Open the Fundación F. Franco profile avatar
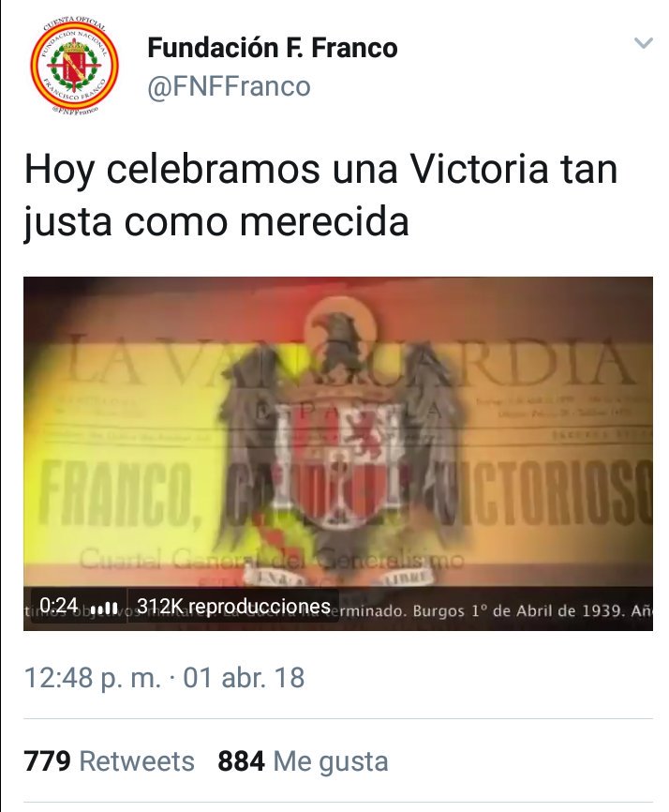Screen dimensions: 669x812 tap(74, 66)
